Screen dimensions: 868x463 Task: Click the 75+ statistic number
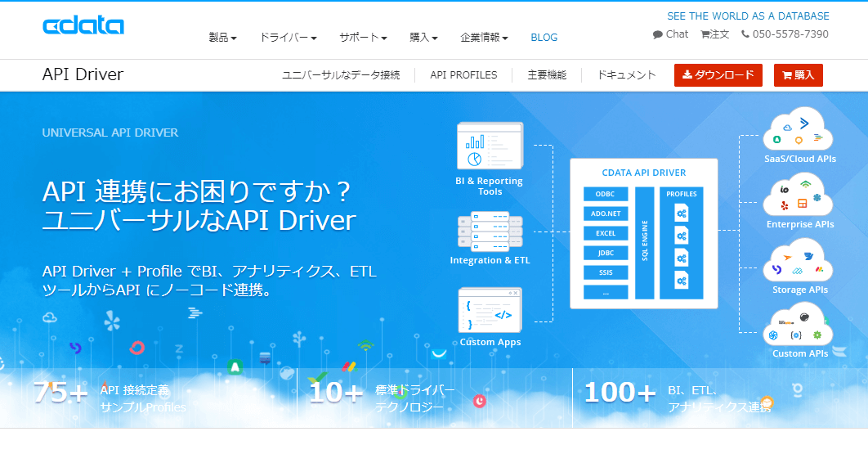60,392
